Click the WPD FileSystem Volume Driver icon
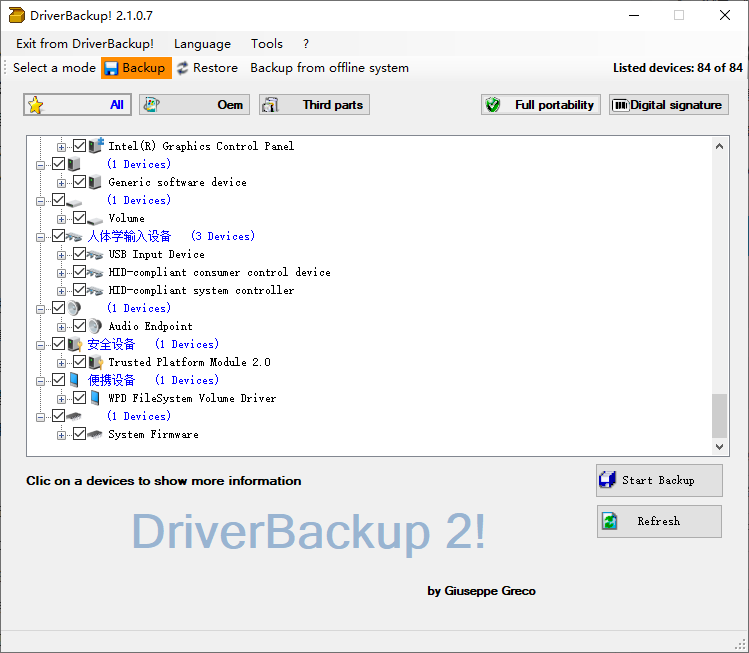749x653 pixels. pyautogui.click(x=95, y=398)
